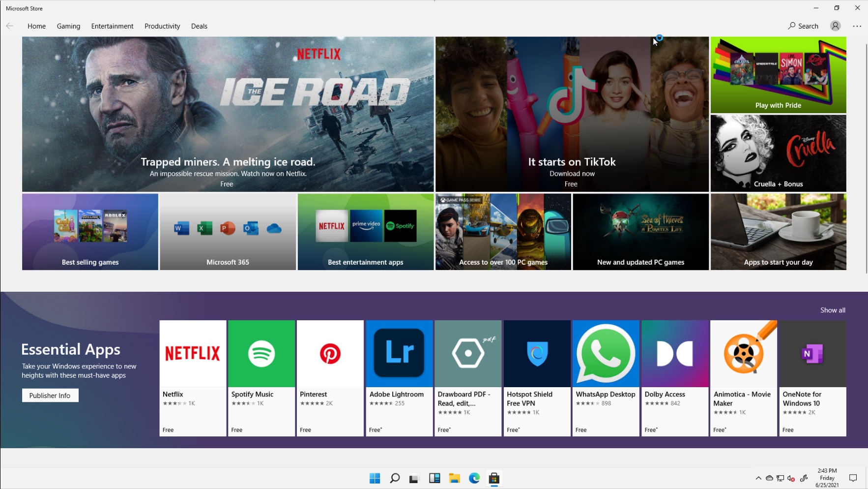Switch to the Gaming tab
The height and width of the screenshot is (489, 868).
[x=68, y=26]
